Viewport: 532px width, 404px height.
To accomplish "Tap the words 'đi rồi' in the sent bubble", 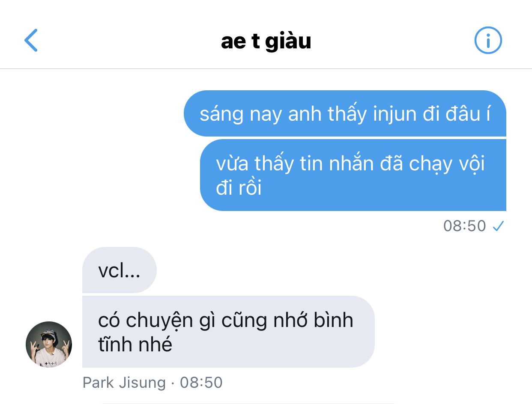I will click(239, 188).
